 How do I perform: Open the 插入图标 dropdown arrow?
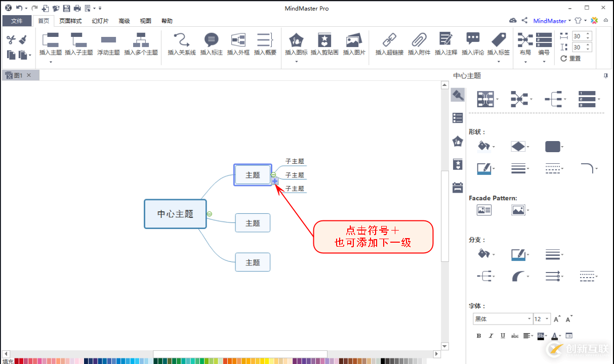click(x=296, y=62)
